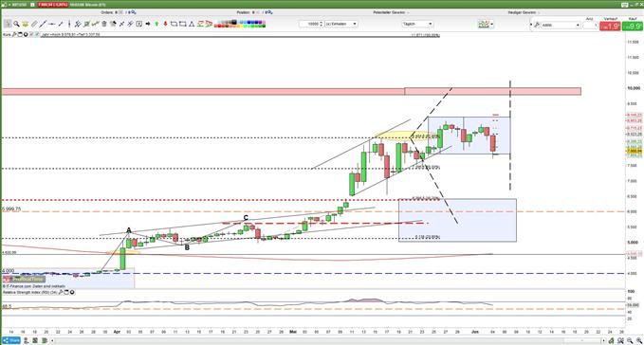Select the magnifier zoom tool
Screen dimensions: 644x345
(16, 25)
